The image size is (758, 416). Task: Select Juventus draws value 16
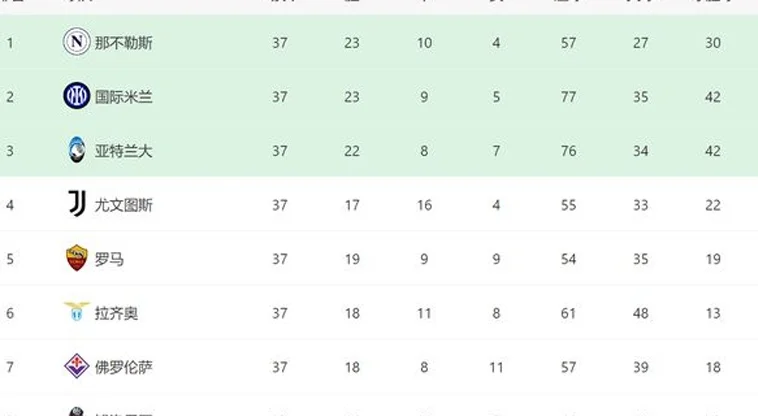tap(424, 205)
